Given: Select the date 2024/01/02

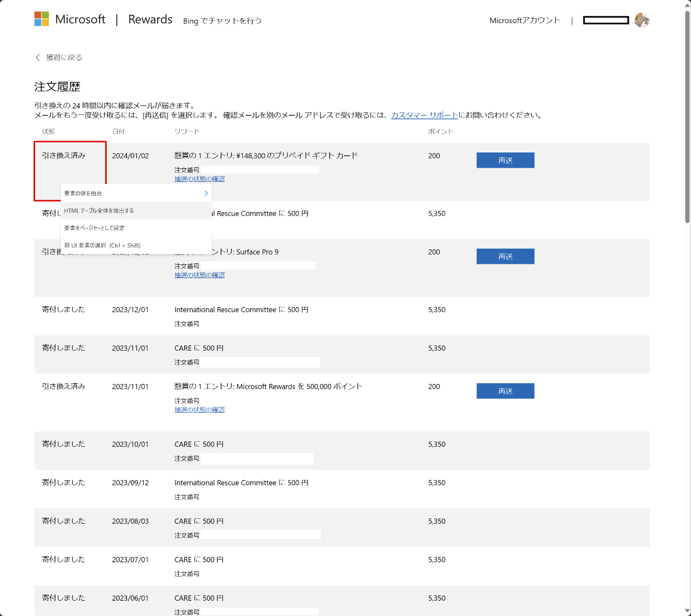Looking at the screenshot, I should click(x=130, y=156).
